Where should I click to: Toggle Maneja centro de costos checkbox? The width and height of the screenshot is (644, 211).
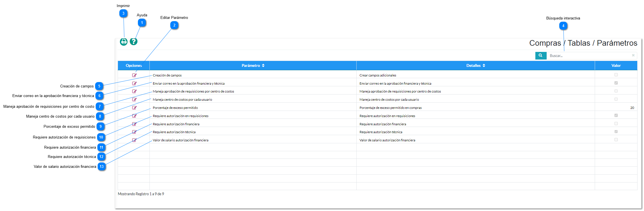[x=616, y=99]
